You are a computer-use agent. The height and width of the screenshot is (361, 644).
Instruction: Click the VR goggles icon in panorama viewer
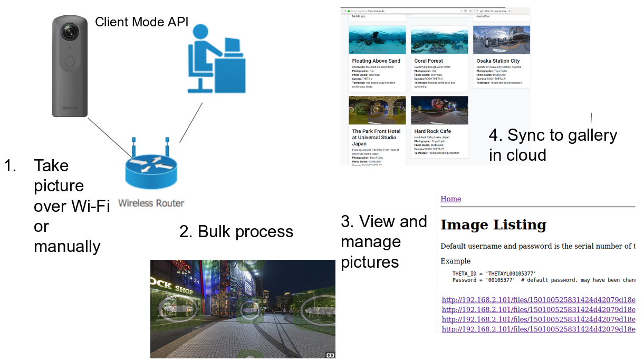[330, 355]
